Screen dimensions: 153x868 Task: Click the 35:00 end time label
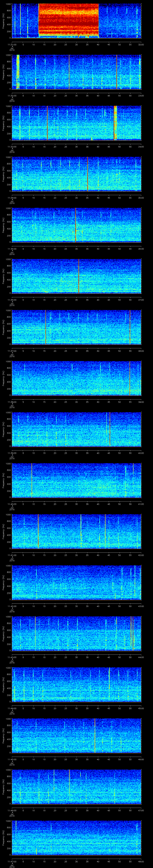pos(141,197)
